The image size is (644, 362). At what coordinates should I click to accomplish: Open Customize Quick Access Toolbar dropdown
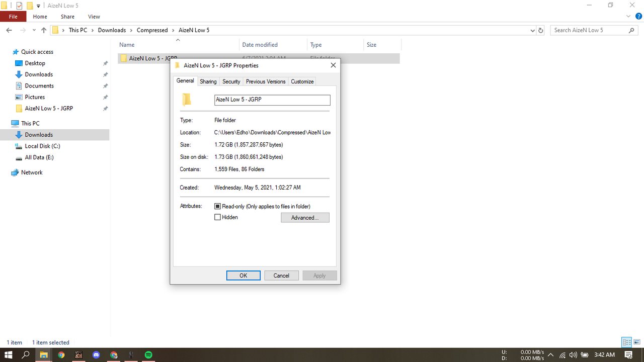click(x=38, y=6)
